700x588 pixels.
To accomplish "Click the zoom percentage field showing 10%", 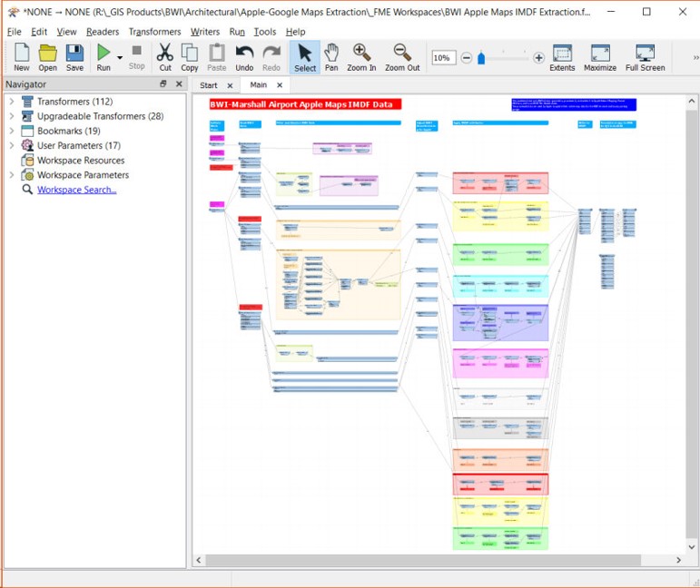I will point(444,58).
